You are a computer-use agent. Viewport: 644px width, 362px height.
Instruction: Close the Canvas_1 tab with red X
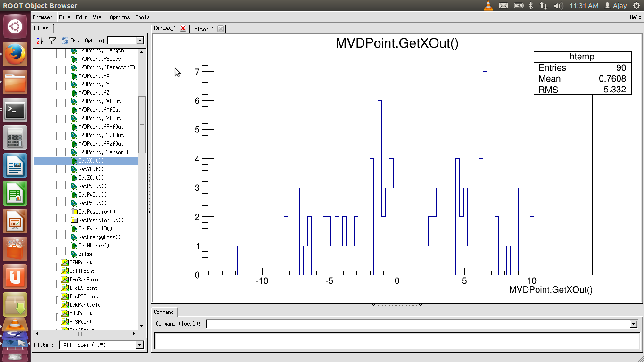coord(183,28)
